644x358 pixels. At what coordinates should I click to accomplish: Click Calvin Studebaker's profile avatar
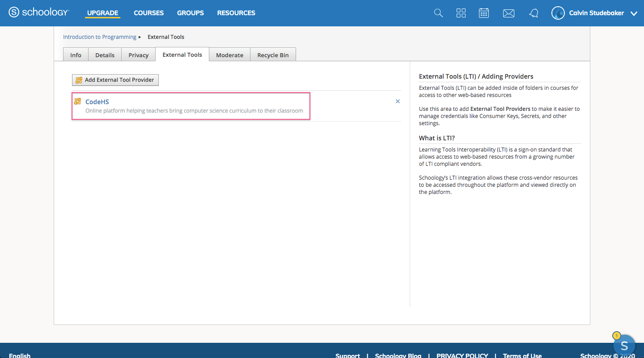[558, 13]
